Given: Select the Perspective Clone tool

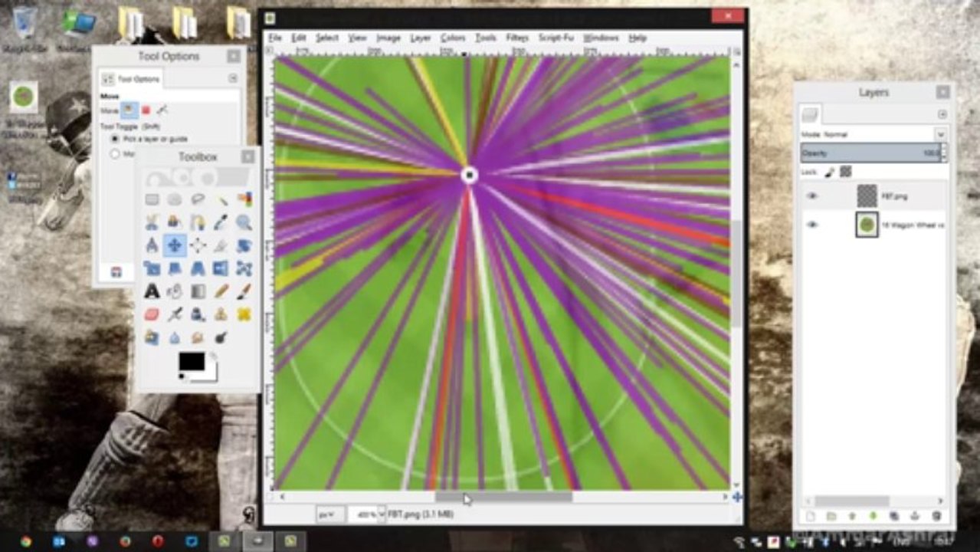Looking at the screenshot, I should point(152,337).
